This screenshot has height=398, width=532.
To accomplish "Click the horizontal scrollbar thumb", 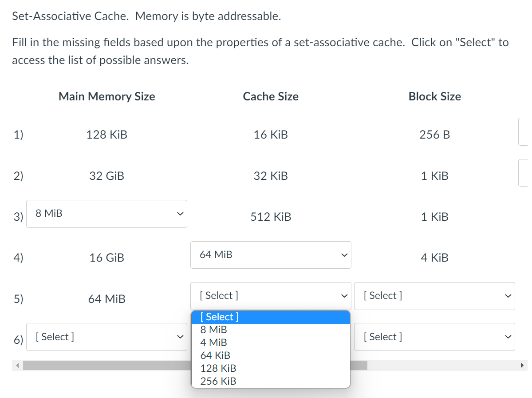I will click(x=195, y=366).
